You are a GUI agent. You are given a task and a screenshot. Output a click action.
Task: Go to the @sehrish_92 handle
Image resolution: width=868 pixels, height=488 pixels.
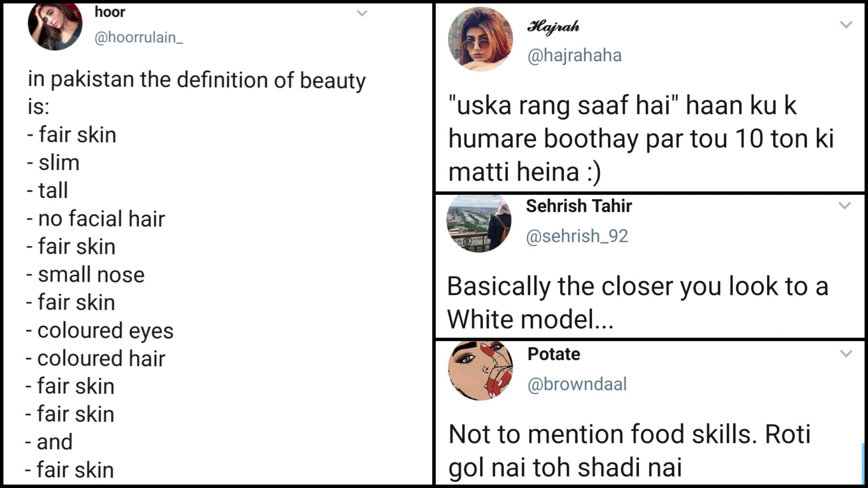click(x=577, y=236)
